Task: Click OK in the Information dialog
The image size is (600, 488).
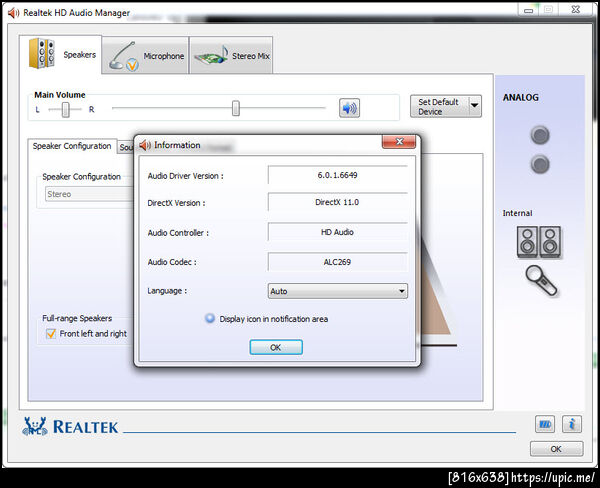Action: click(276, 347)
